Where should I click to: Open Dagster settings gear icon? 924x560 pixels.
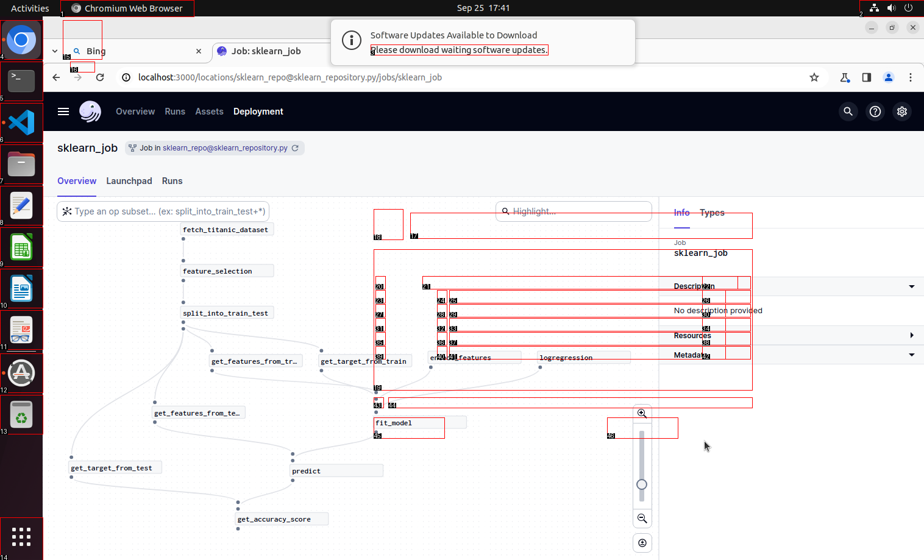902,112
